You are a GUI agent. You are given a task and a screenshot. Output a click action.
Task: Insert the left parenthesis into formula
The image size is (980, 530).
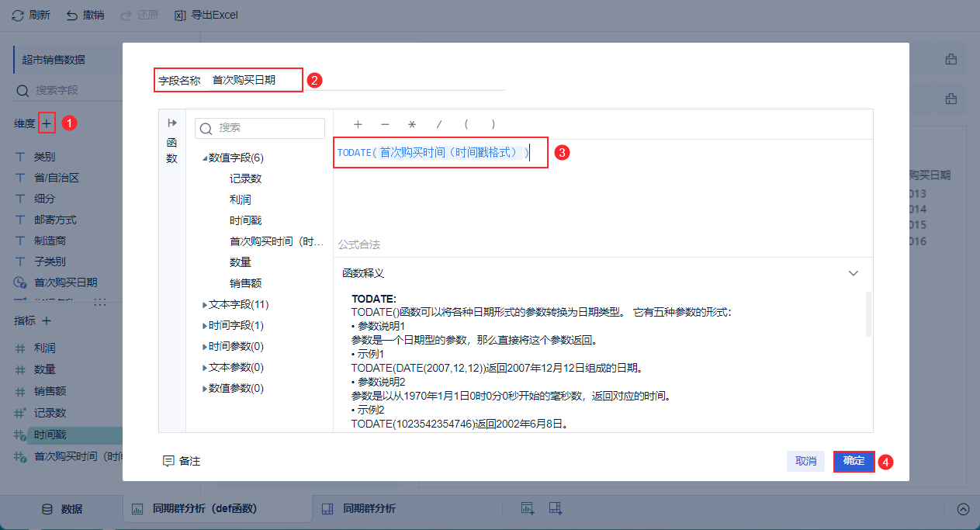pyautogui.click(x=466, y=124)
